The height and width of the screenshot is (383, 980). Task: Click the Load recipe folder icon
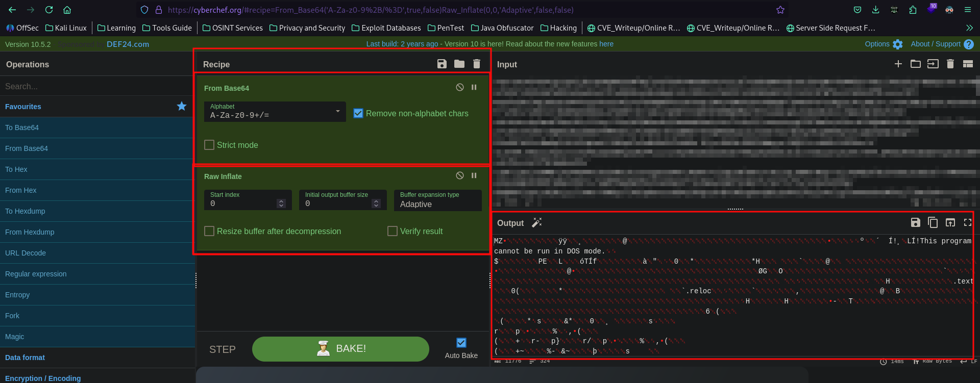click(459, 64)
